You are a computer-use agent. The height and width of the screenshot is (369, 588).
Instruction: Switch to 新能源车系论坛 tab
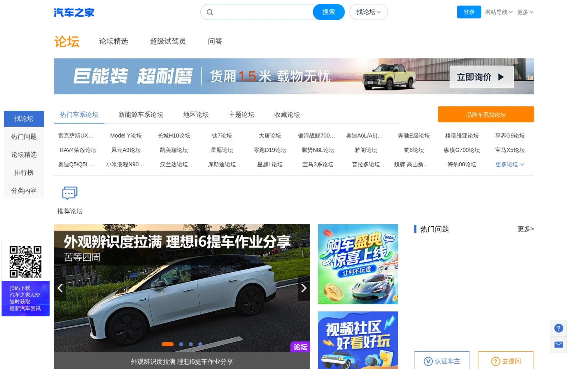click(x=141, y=115)
